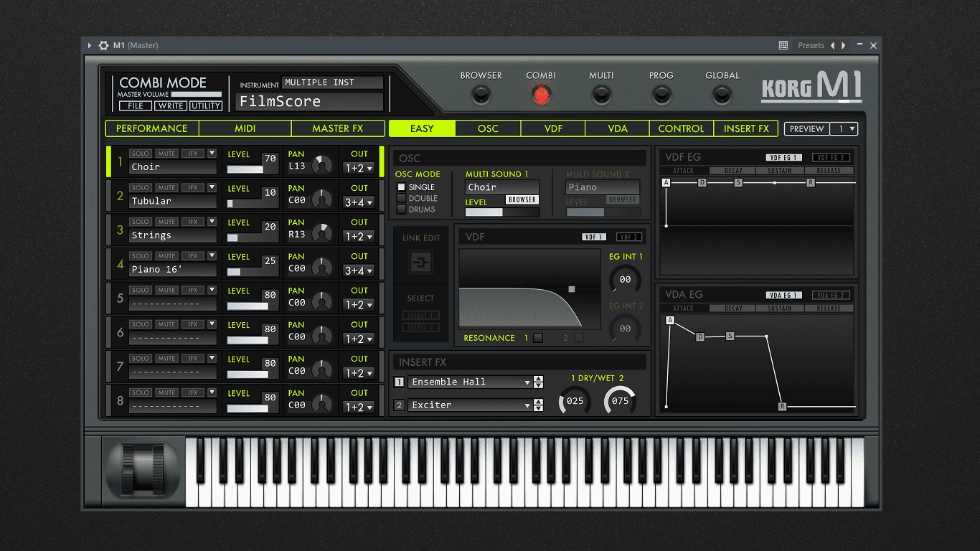Open the grid icon beside Presets
Viewport: 980px width, 551px height.
tap(783, 45)
